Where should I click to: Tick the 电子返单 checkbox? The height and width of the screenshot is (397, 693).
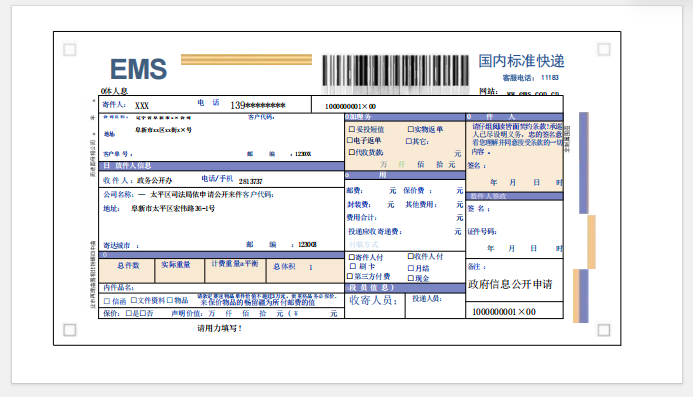(x=350, y=140)
